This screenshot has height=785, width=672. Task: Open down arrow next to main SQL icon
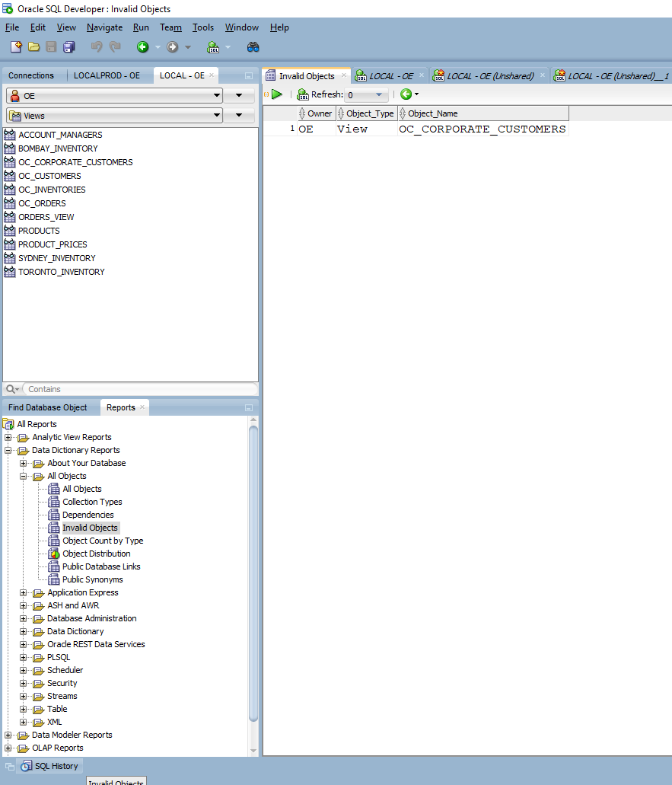tap(228, 47)
